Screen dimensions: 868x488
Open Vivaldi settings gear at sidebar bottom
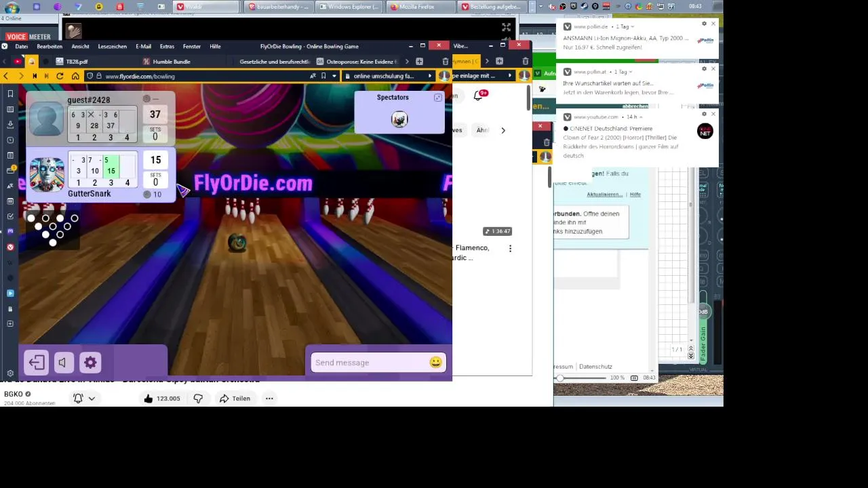(10, 373)
